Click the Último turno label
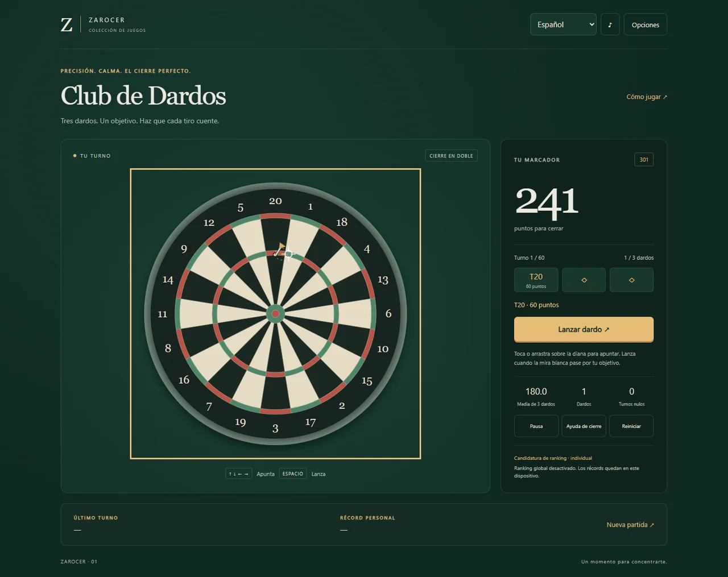The width and height of the screenshot is (728, 577). tap(96, 518)
